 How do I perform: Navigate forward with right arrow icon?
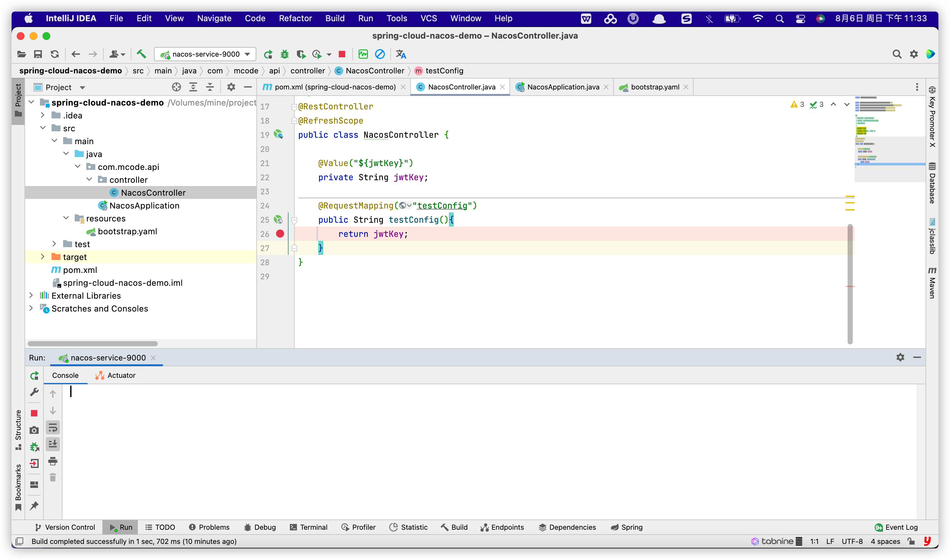93,54
